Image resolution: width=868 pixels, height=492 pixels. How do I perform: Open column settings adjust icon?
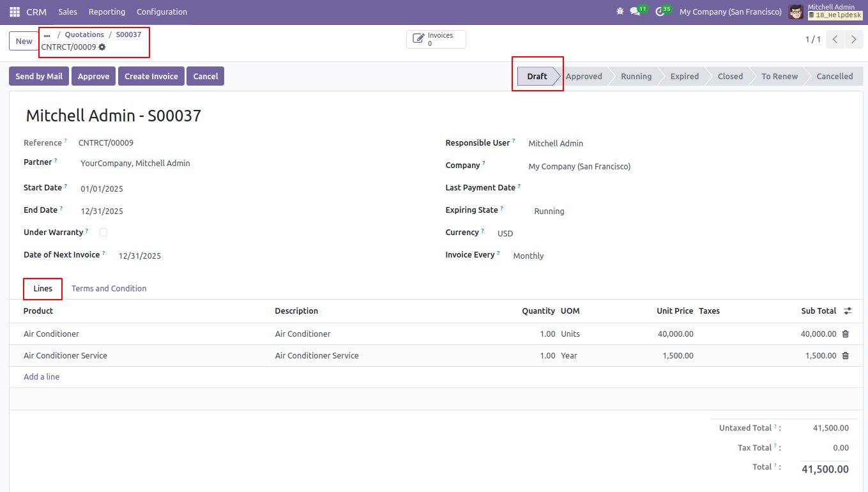[848, 311]
